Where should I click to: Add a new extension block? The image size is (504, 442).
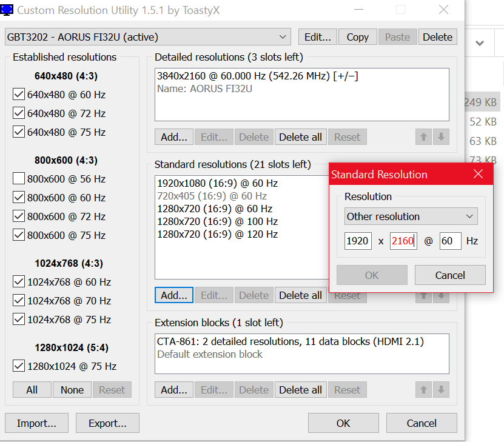(174, 390)
